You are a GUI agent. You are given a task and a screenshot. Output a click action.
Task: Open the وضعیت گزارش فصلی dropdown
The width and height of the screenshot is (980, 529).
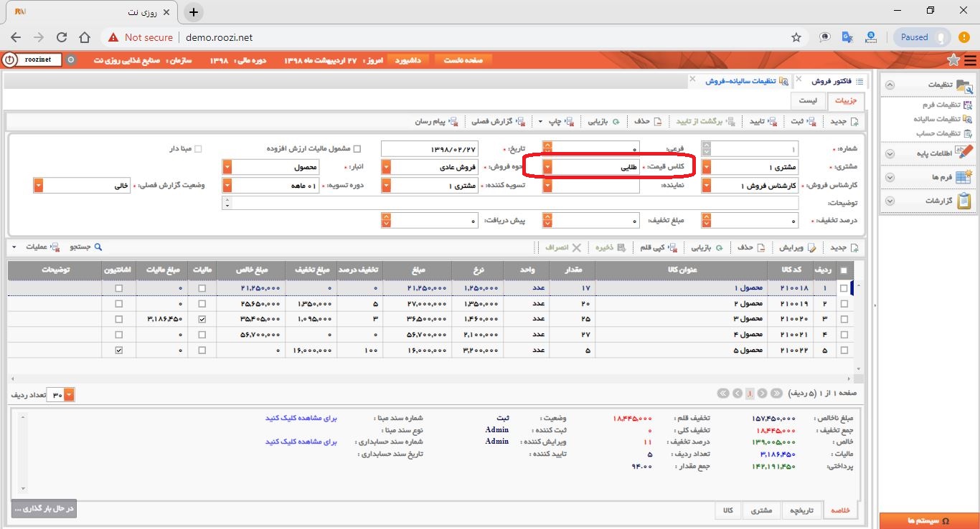38,186
